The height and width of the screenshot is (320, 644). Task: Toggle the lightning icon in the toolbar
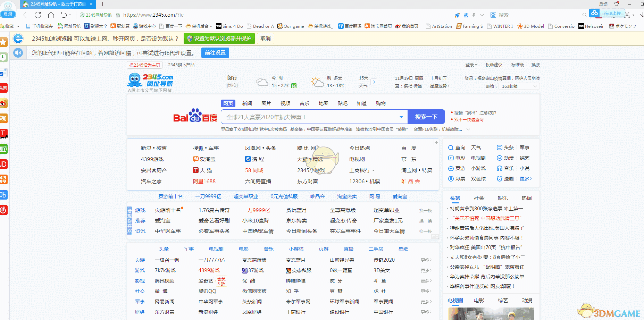point(473,15)
